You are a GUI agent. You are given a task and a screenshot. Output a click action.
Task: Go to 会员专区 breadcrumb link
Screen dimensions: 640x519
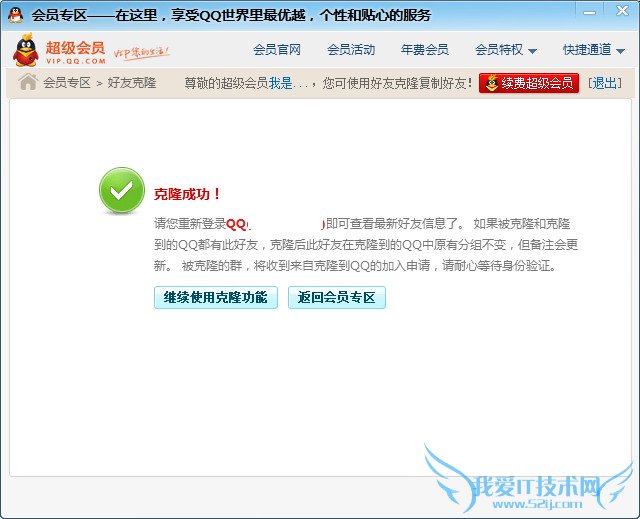pyautogui.click(x=67, y=83)
